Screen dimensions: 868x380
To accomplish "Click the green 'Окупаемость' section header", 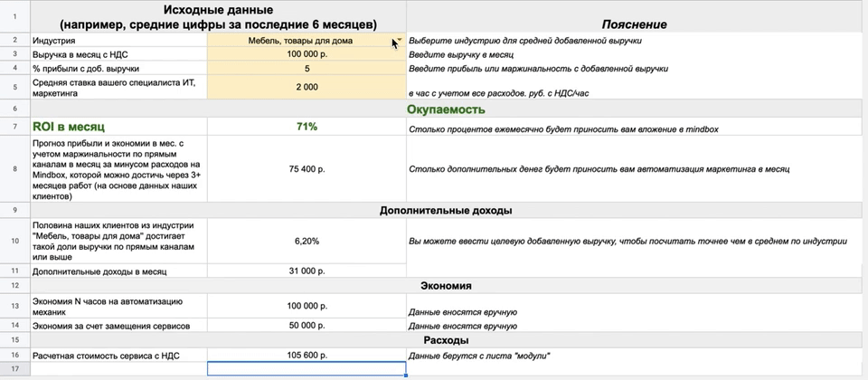I will tap(446, 109).
